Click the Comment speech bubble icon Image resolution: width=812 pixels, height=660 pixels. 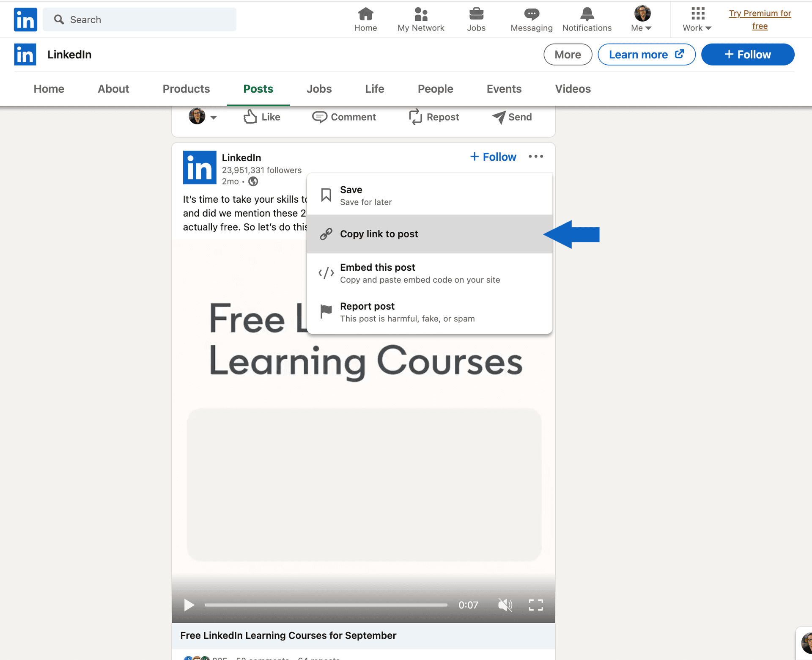coord(319,117)
